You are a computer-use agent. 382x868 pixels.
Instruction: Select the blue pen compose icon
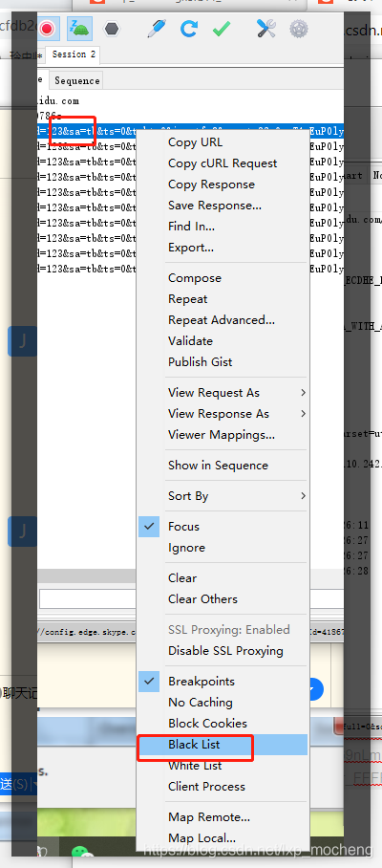coord(157,29)
